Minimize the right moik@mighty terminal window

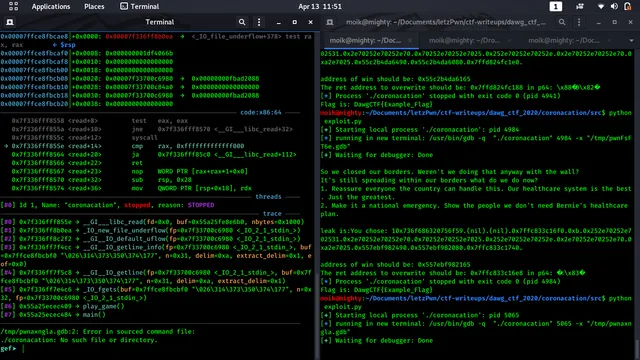coord(598,22)
